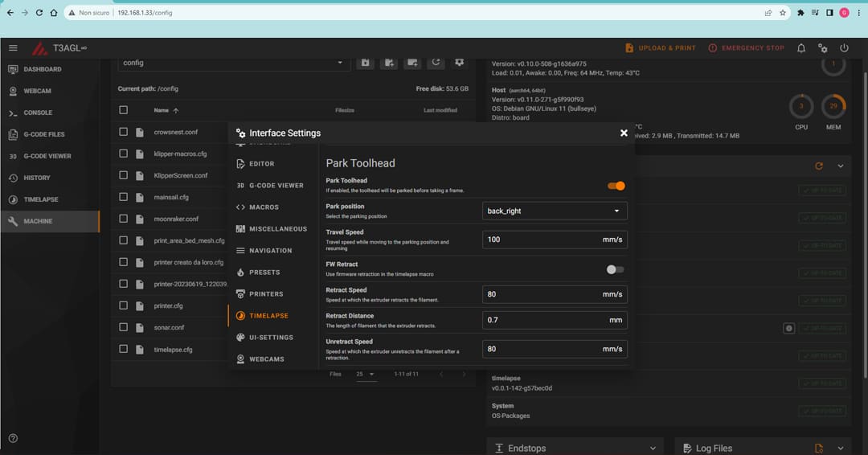The image size is (868, 455).
Task: Click the T3AGL logo
Action: coord(59,48)
